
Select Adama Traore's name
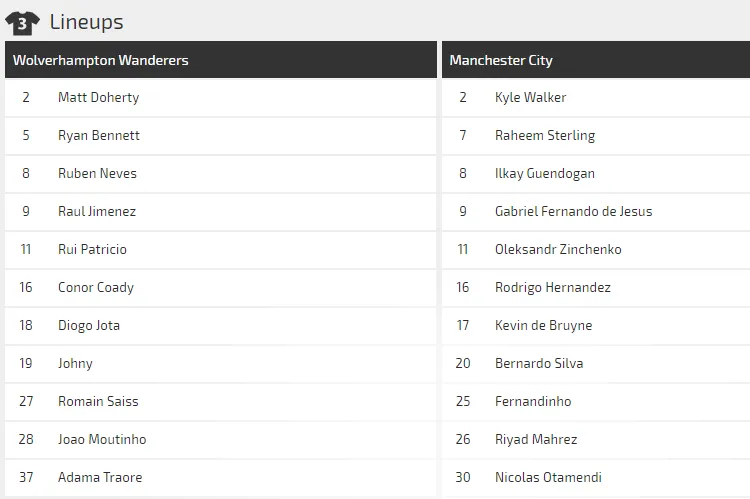point(100,477)
